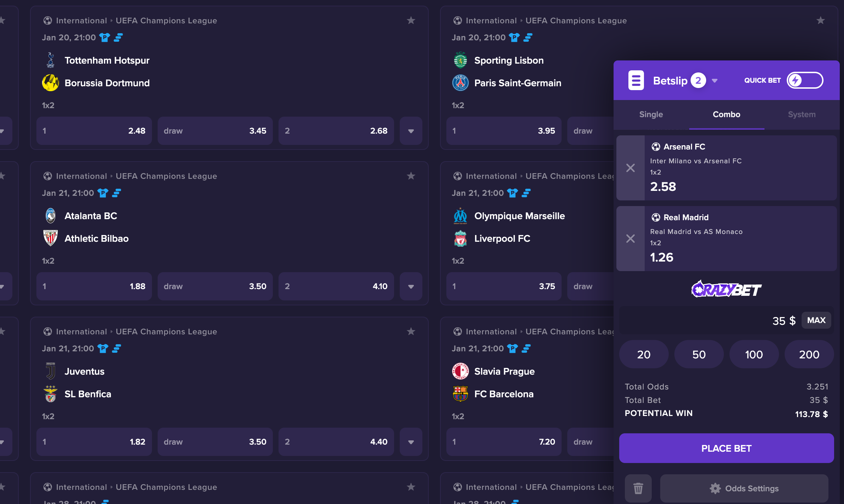
Task: Switch to the Single bet tab
Action: 651,115
